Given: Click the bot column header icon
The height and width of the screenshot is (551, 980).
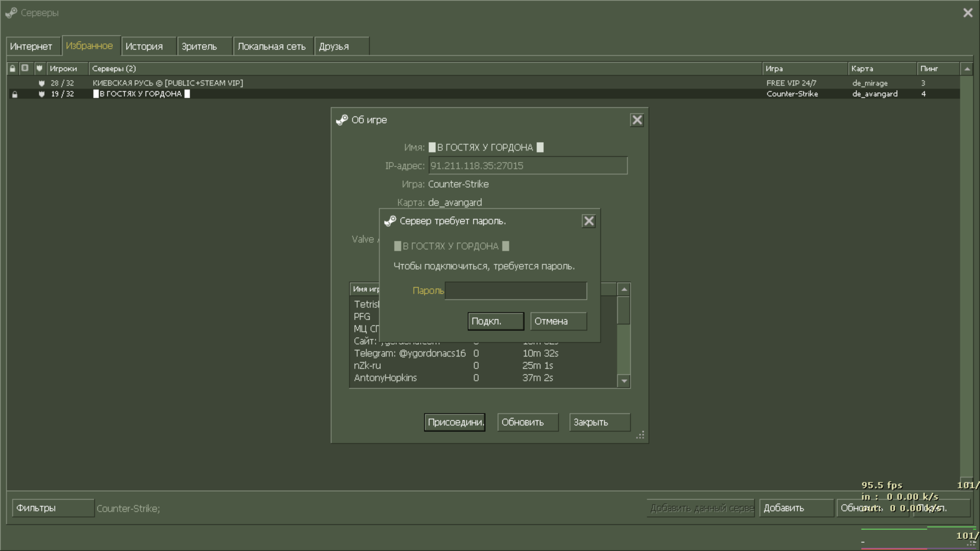Looking at the screenshot, I should tap(25, 68).
